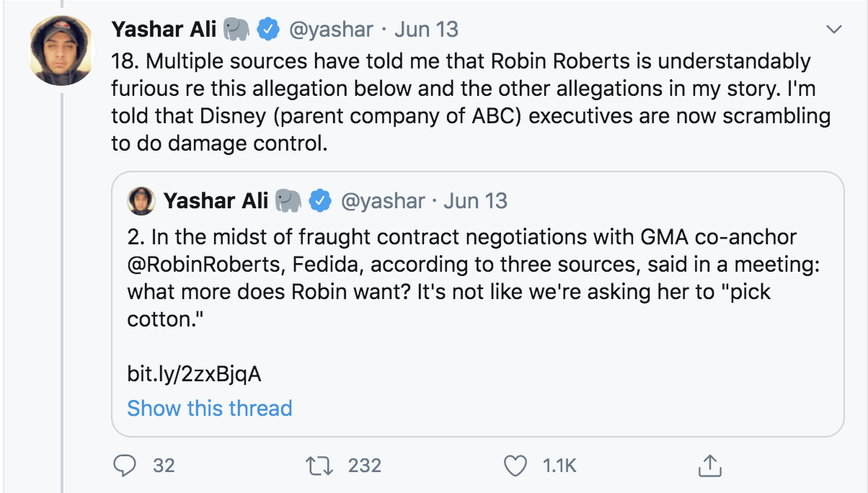The image size is (868, 493).
Task: Open the bit.ly/2zxBjqA link
Action: [194, 375]
